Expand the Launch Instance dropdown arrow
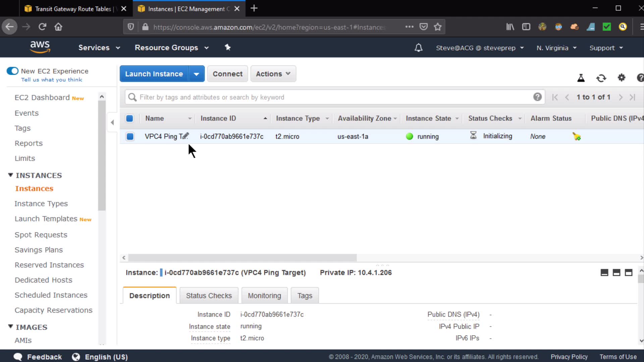This screenshot has width=644, height=362. tap(197, 74)
